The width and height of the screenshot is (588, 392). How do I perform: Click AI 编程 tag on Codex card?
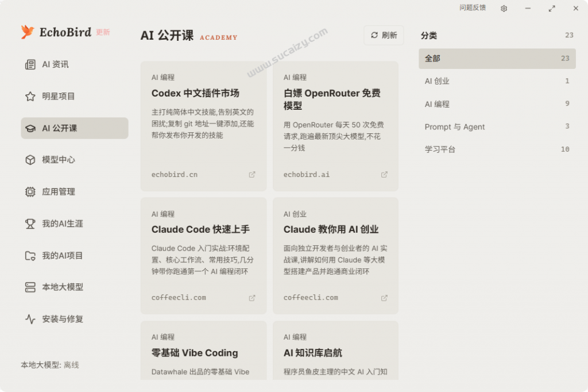pos(163,78)
